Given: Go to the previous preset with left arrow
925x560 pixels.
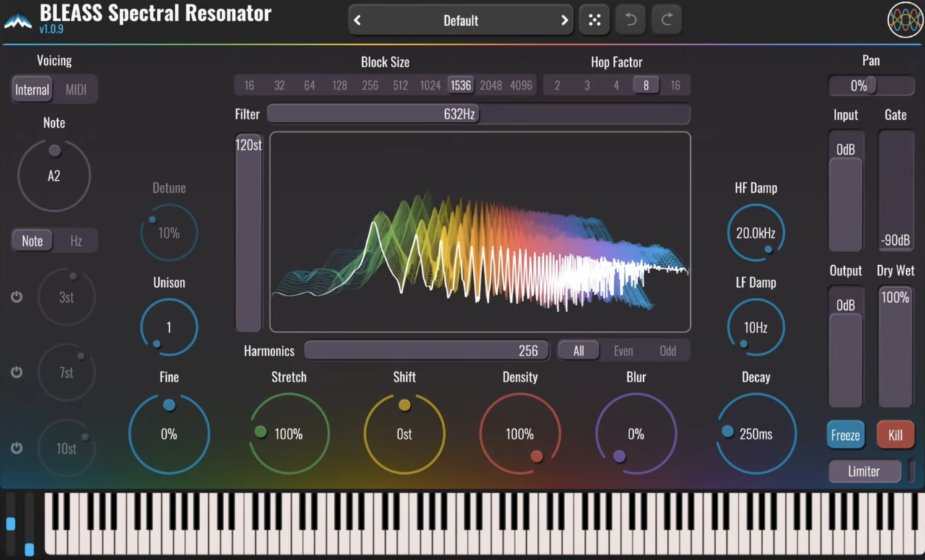Looking at the screenshot, I should pos(357,20).
